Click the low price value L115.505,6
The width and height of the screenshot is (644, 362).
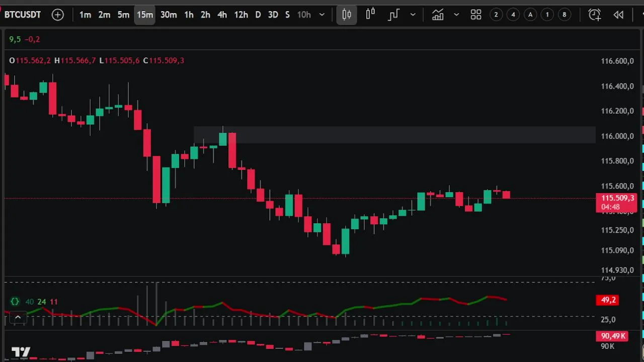point(119,60)
